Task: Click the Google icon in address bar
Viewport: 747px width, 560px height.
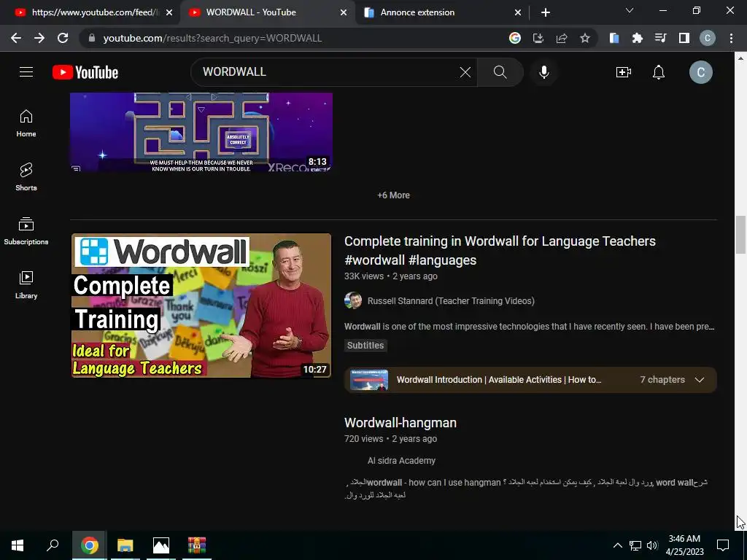Action: click(x=514, y=38)
